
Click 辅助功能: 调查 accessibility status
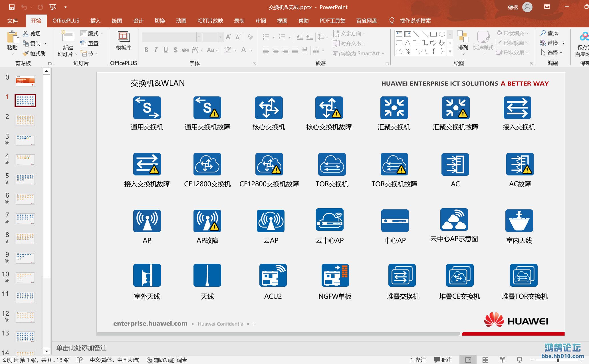(167, 360)
